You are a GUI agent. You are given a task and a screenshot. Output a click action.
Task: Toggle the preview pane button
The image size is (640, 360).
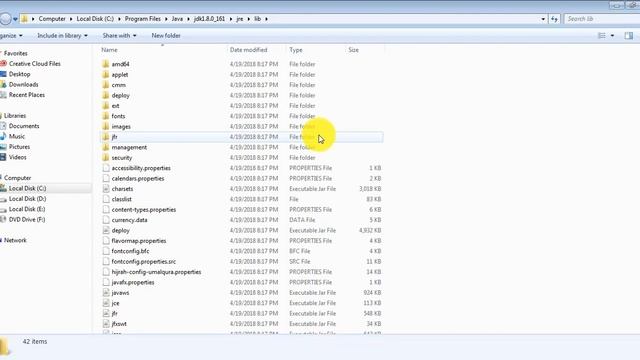(629, 36)
